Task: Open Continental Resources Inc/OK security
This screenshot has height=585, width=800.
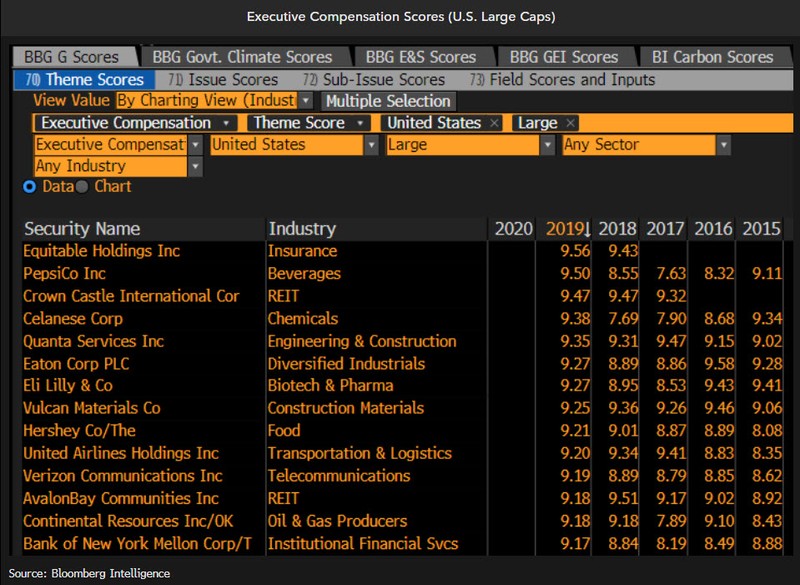Action: tap(128, 521)
